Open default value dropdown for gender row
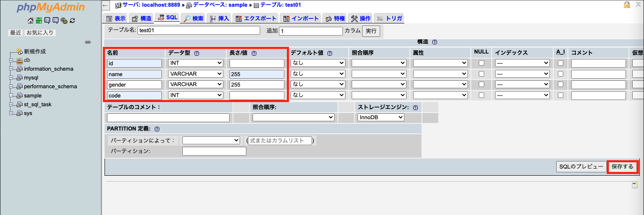Image resolution: width=644 pixels, height=215 pixels. tap(318, 84)
